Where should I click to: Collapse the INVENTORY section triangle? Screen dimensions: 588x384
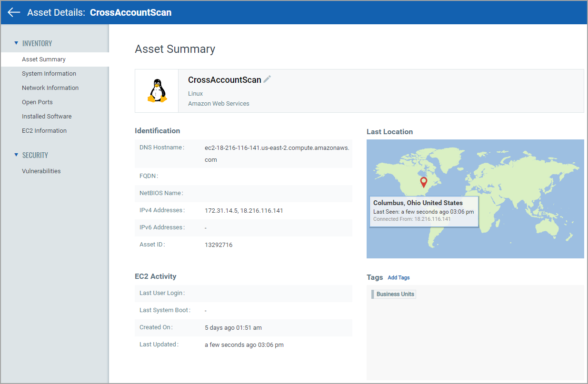(16, 43)
